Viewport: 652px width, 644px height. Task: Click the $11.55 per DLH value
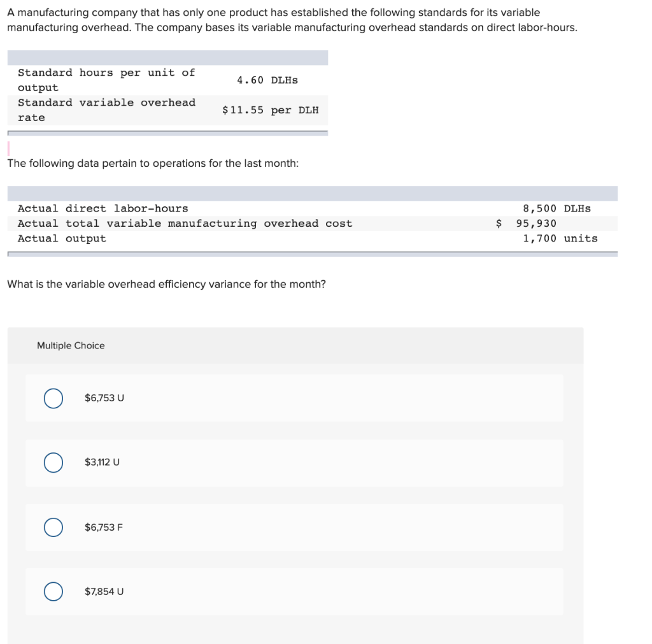click(x=270, y=110)
